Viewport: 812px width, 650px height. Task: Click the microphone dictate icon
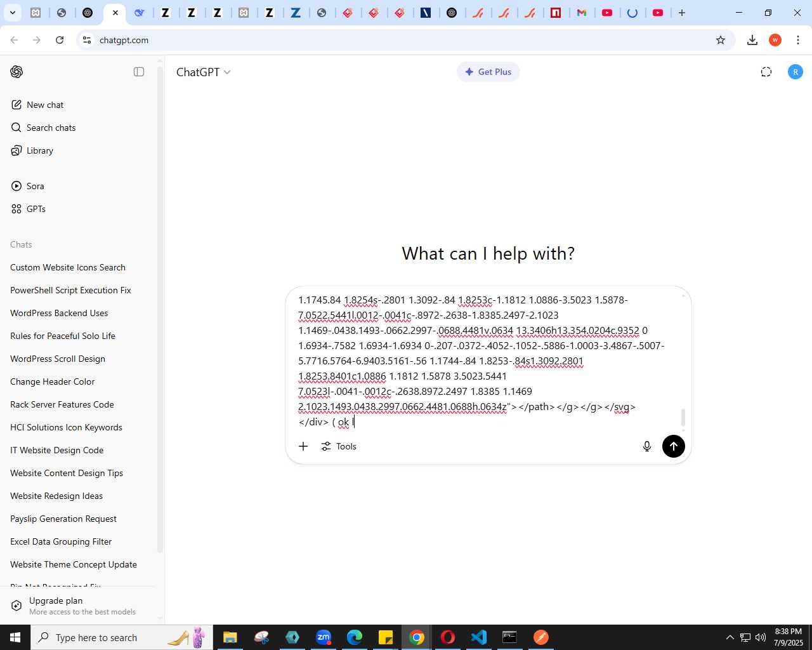[x=646, y=446]
